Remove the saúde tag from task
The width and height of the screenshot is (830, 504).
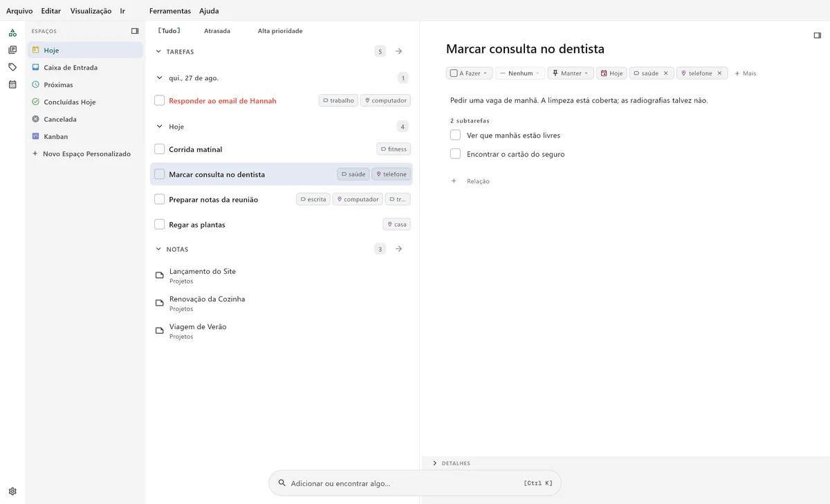point(665,73)
